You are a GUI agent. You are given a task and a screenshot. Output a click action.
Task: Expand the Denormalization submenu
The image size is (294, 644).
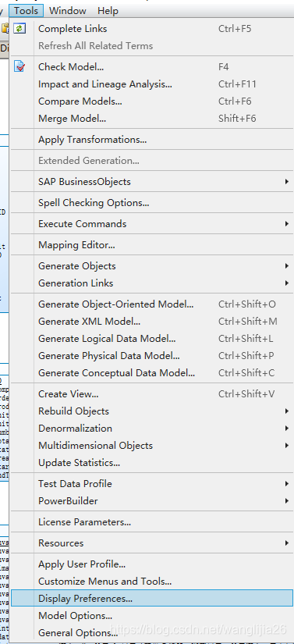pos(152,429)
